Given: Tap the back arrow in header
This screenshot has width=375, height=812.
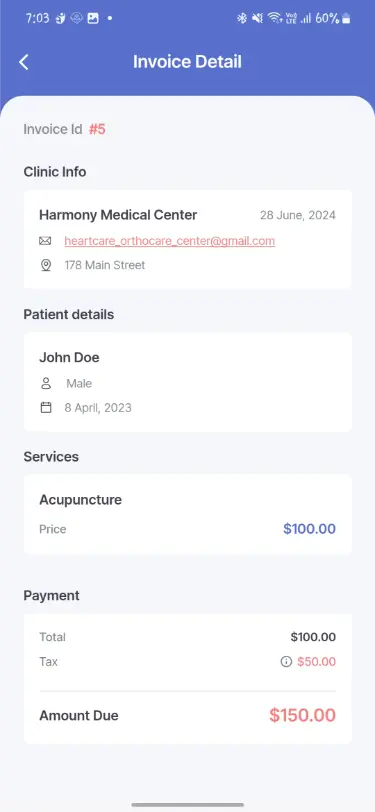Looking at the screenshot, I should coord(23,62).
